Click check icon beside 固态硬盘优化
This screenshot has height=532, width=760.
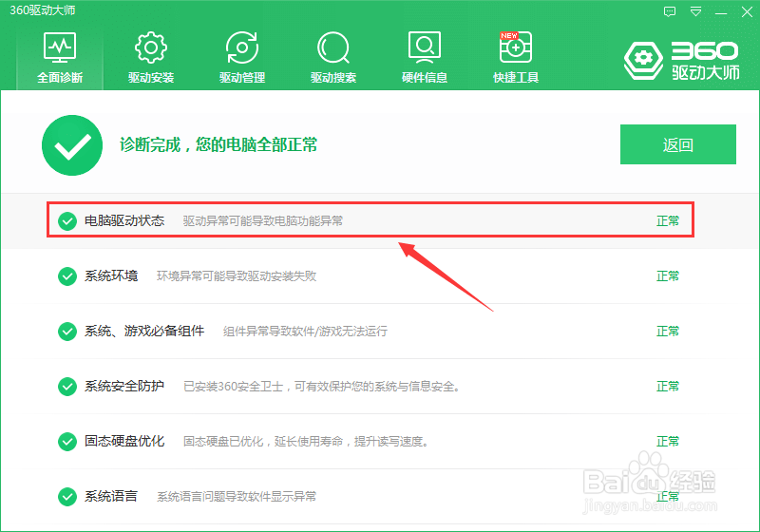coord(67,442)
